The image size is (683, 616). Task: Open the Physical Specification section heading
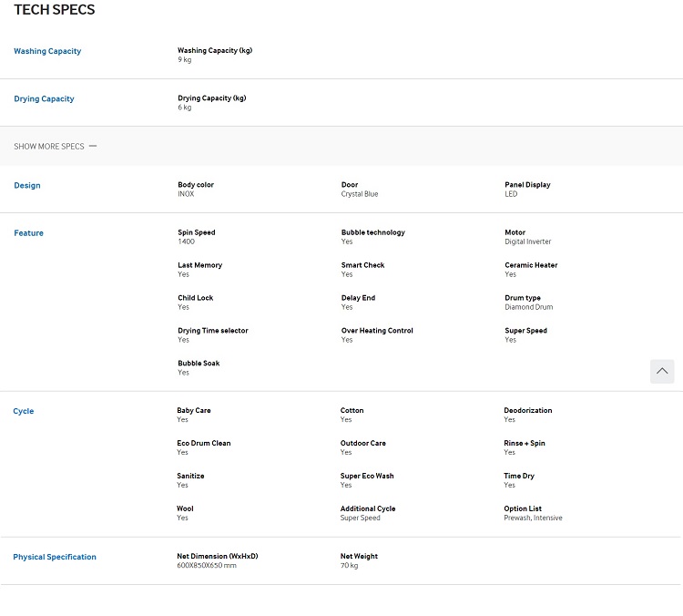pyautogui.click(x=55, y=557)
